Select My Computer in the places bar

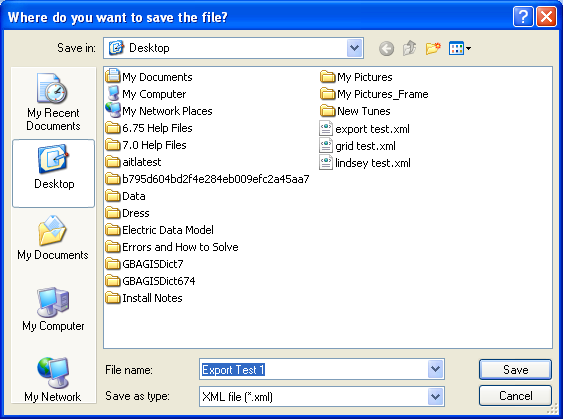(x=53, y=309)
